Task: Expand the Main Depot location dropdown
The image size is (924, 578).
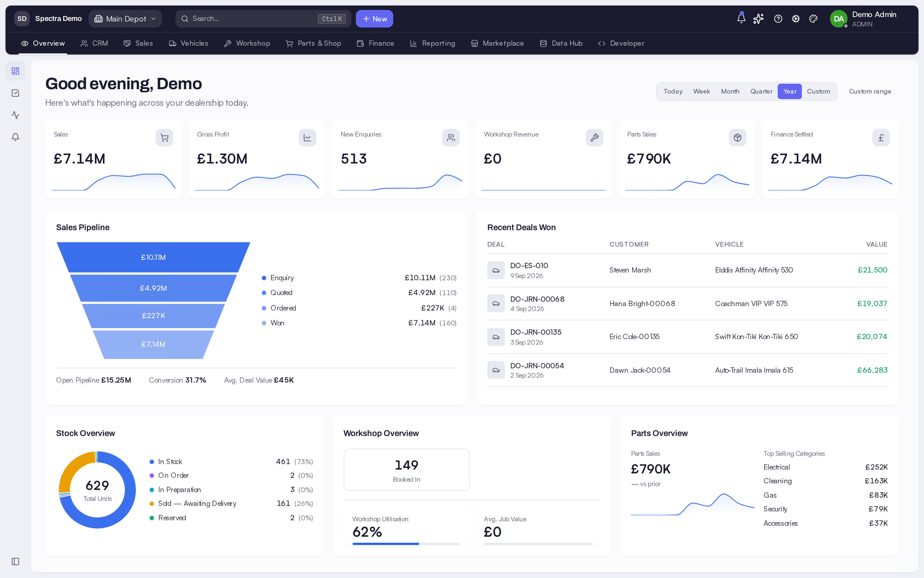Action: [x=125, y=19]
